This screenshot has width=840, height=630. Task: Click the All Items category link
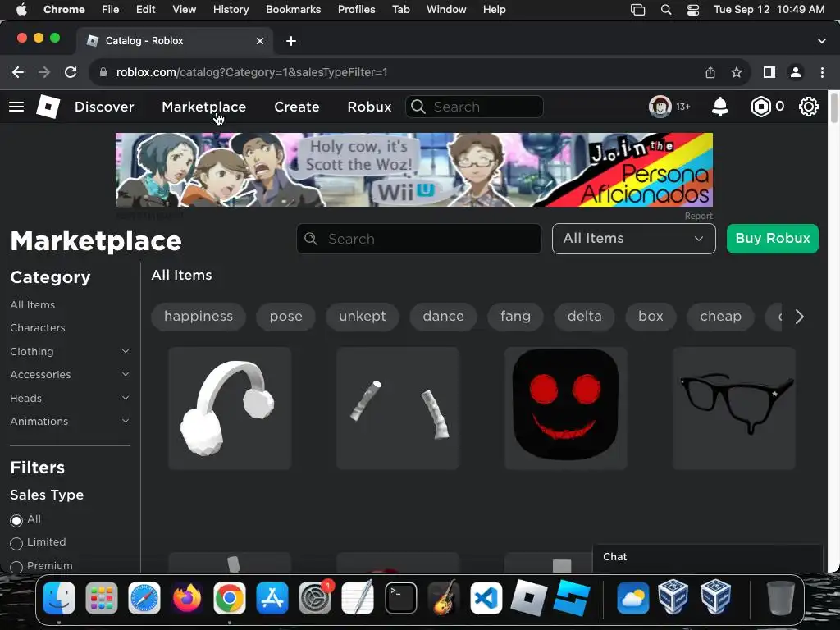tap(32, 305)
